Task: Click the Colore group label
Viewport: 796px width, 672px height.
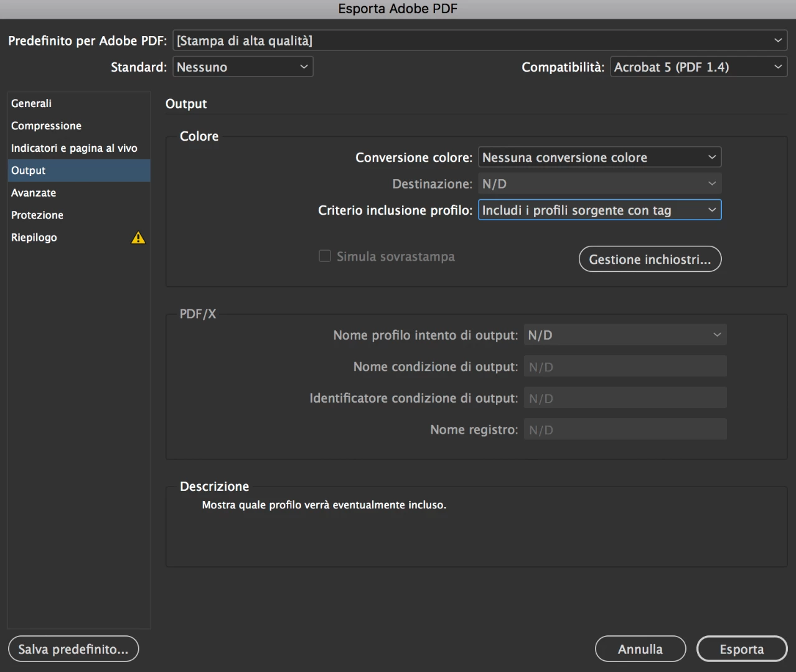Action: tap(199, 136)
